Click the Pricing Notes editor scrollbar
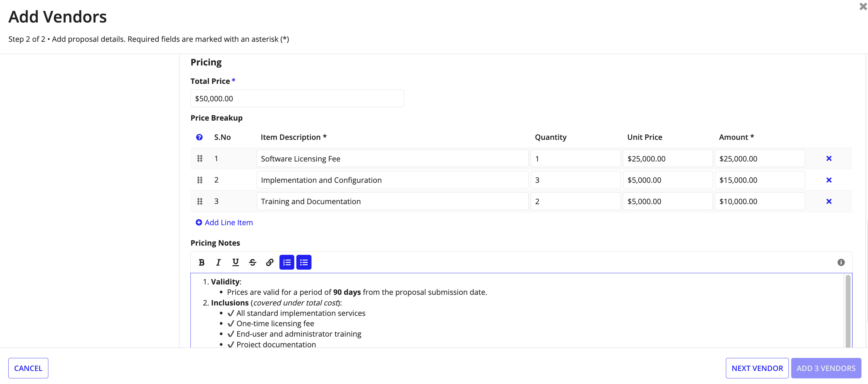The height and width of the screenshot is (384, 868). [848, 311]
